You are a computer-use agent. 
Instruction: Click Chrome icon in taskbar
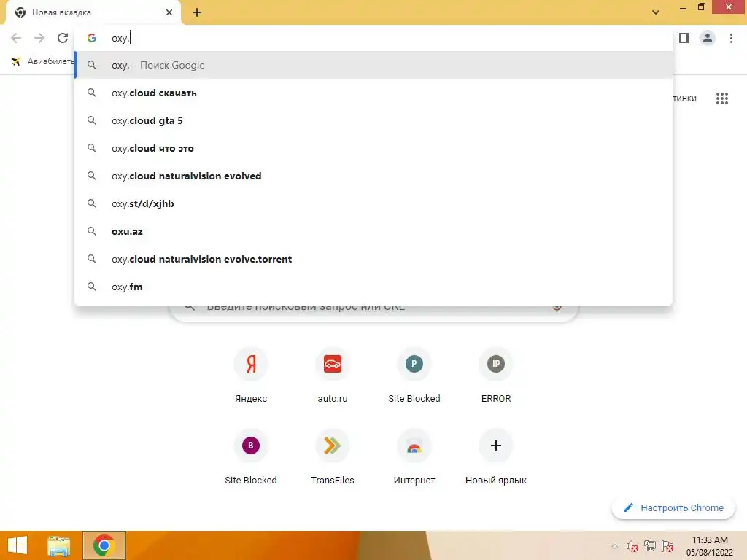[x=104, y=545]
